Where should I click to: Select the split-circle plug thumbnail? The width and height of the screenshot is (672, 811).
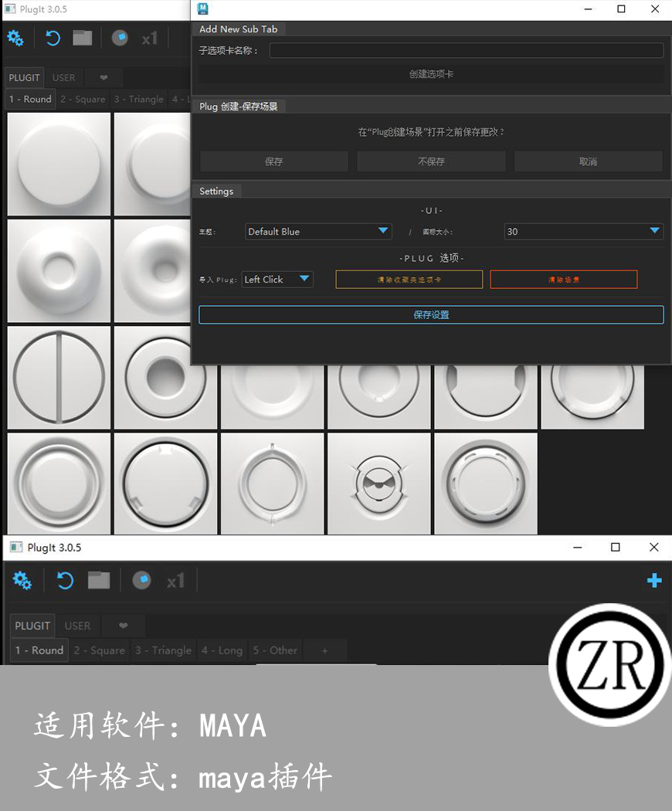click(59, 378)
